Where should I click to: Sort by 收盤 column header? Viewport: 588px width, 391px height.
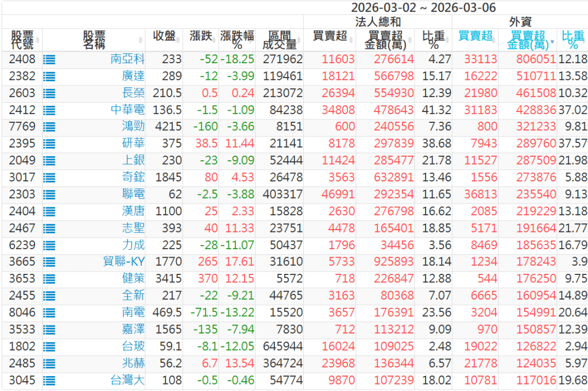coord(164,36)
